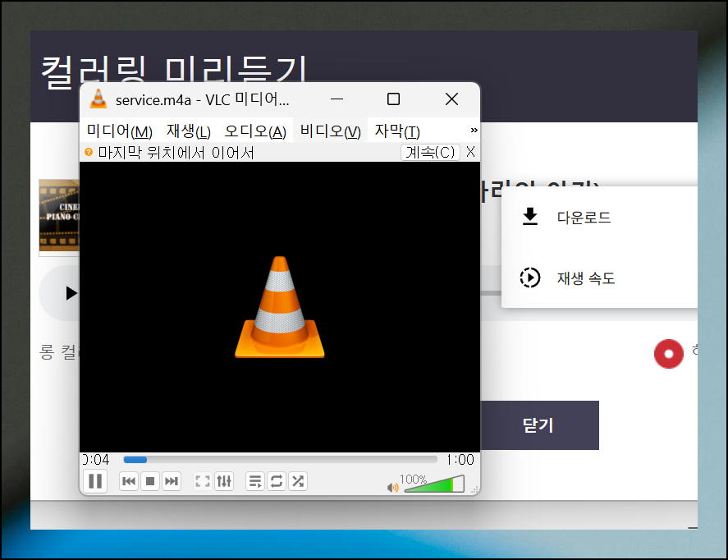Minimize the VLC window

pyautogui.click(x=337, y=99)
